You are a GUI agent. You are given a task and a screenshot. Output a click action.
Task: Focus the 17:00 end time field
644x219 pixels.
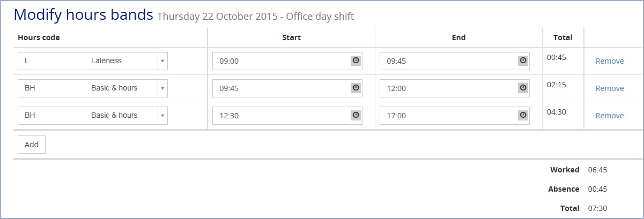click(x=446, y=115)
